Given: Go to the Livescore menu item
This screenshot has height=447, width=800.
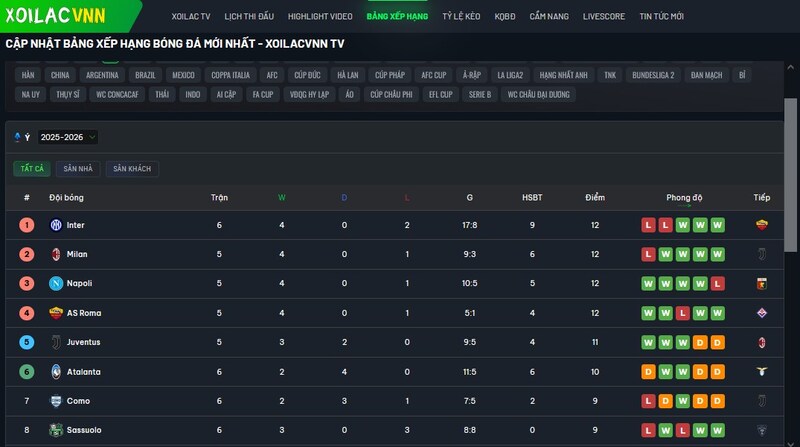Looking at the screenshot, I should pos(603,17).
